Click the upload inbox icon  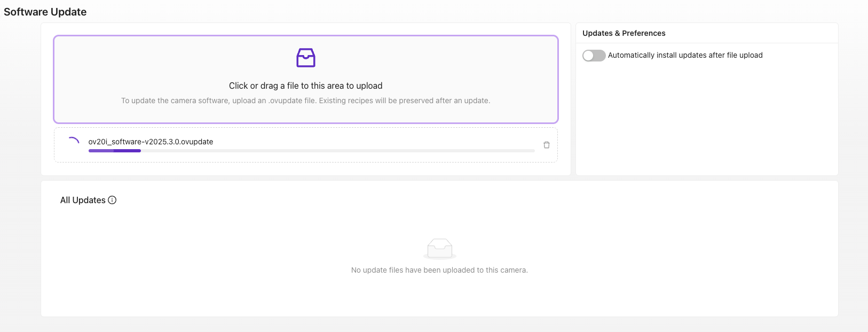306,58
